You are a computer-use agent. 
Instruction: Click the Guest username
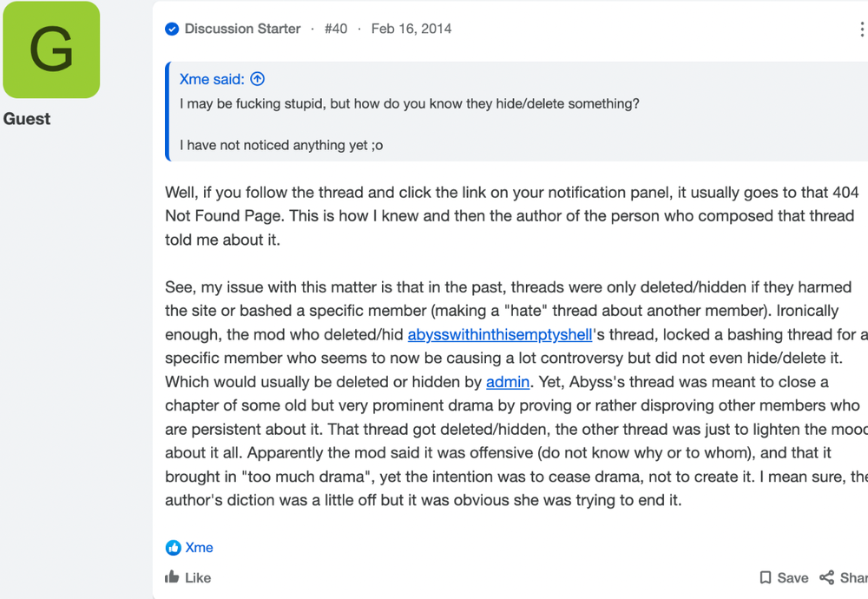tap(27, 119)
